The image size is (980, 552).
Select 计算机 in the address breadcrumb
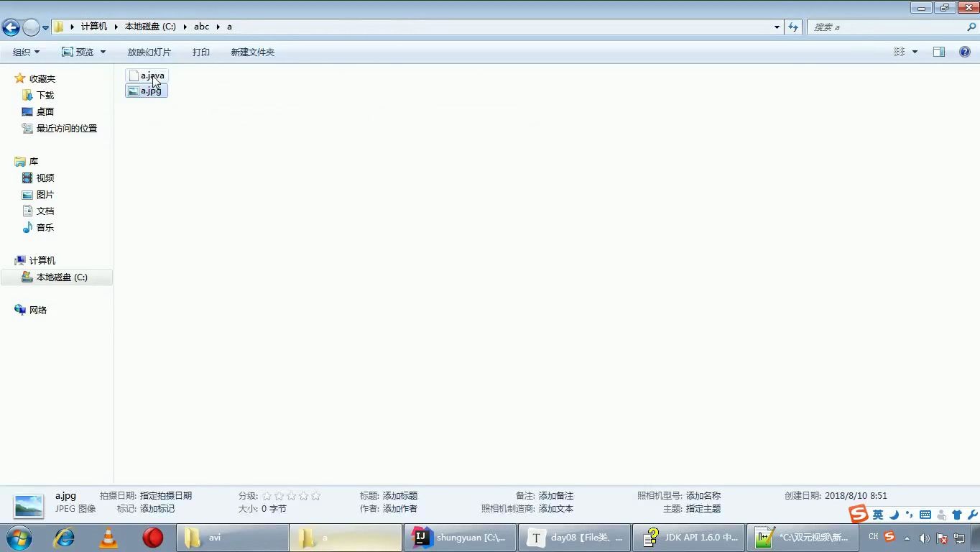[x=94, y=27]
